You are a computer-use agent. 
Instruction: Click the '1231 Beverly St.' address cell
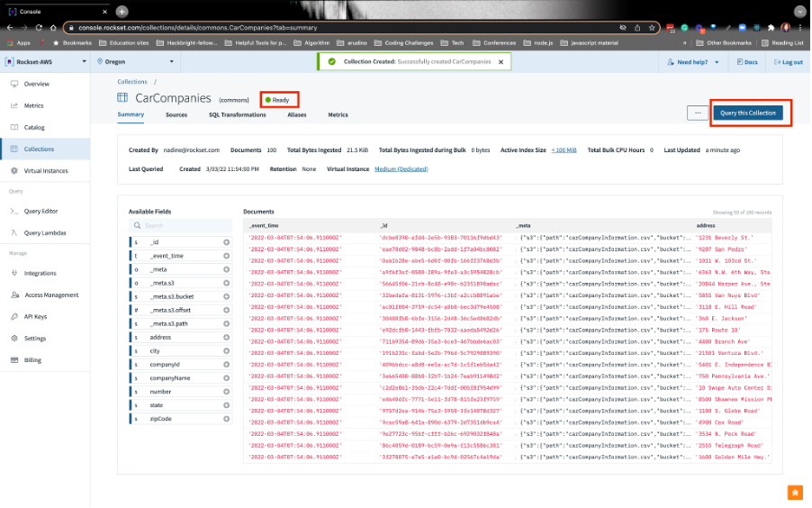tap(724, 238)
